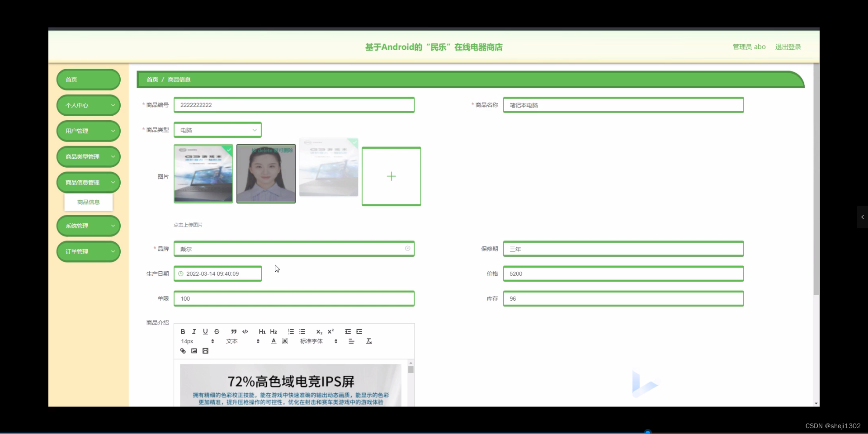Apply Heading 1 style in the editor
Image resolution: width=868 pixels, height=434 pixels.
262,331
